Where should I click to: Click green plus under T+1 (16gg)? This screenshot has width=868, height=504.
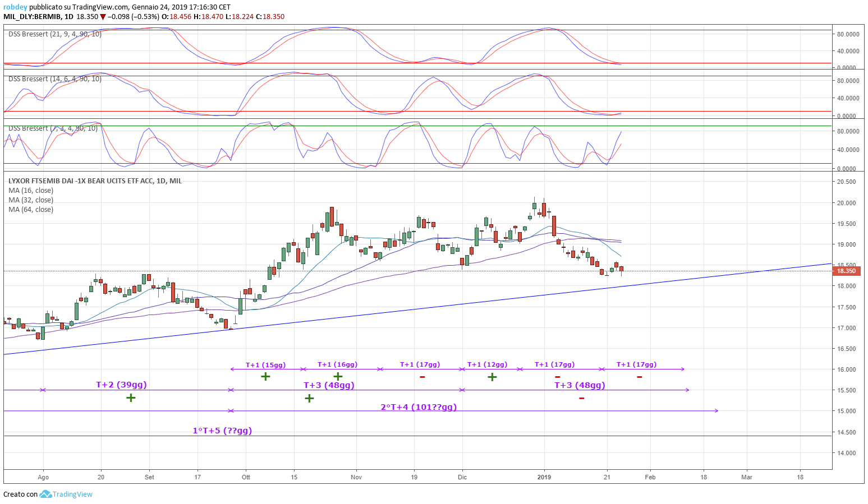coord(338,376)
